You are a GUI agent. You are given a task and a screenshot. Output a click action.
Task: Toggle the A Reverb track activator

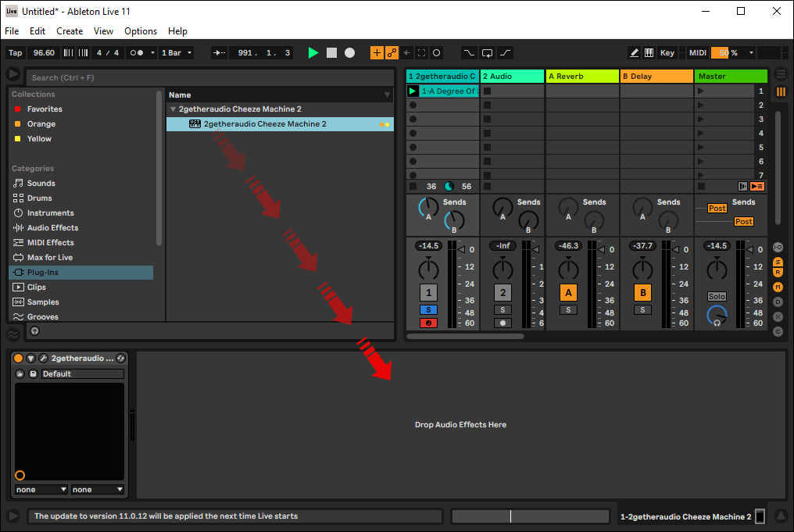568,293
